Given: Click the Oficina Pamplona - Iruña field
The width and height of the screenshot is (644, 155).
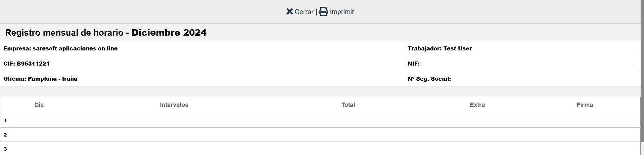Looking at the screenshot, I should 40,79.
